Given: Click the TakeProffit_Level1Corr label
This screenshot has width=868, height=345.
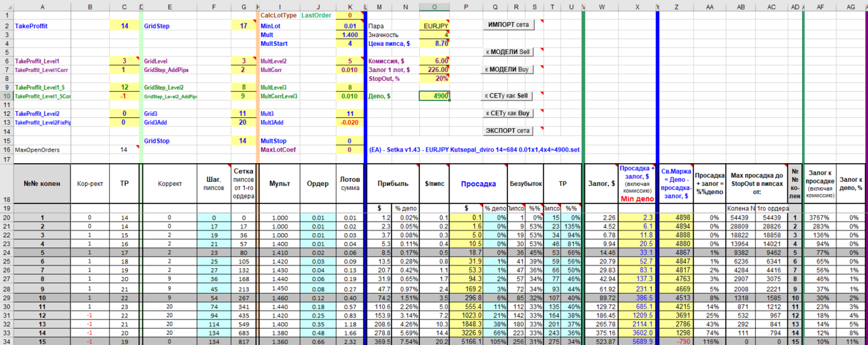Looking at the screenshot, I should pyautogui.click(x=41, y=69).
